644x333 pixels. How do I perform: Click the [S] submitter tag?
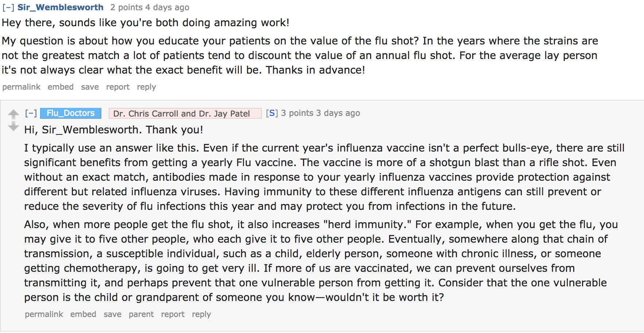pos(272,113)
